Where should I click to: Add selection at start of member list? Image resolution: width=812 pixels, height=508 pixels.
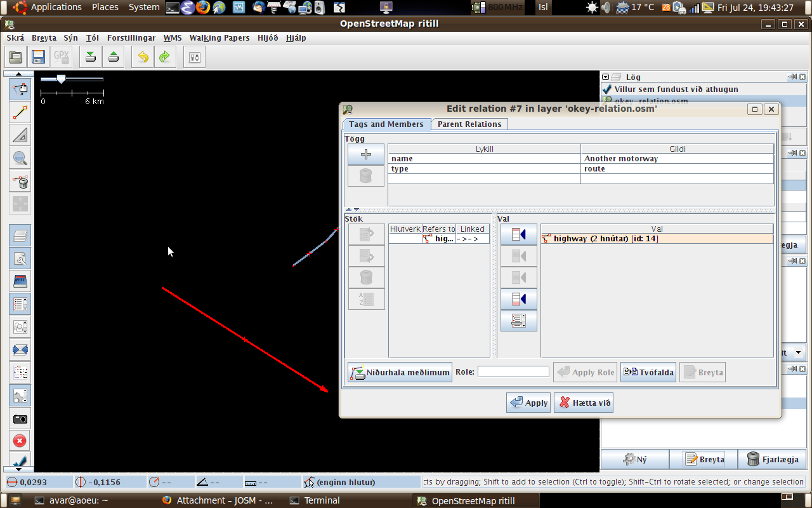518,234
